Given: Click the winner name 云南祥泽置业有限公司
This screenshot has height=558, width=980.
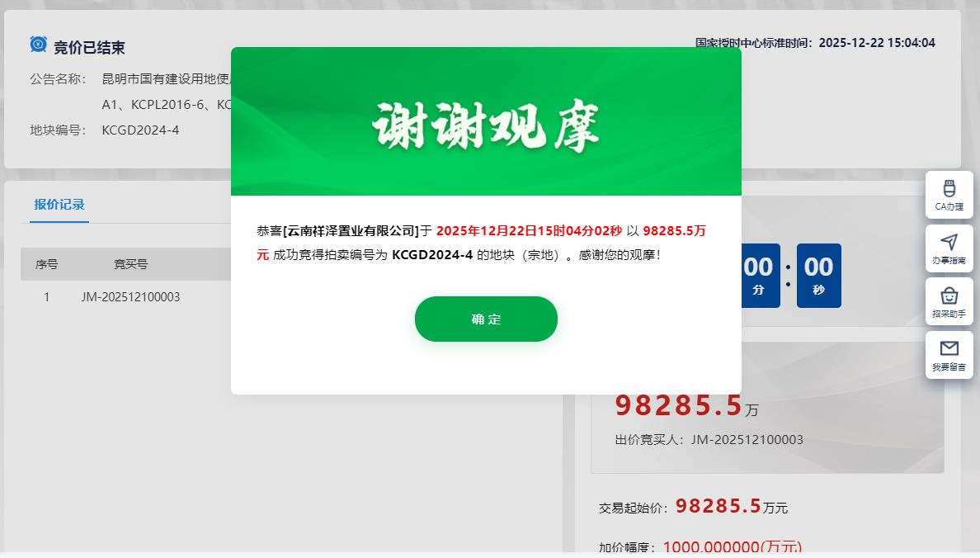Looking at the screenshot, I should (x=350, y=231).
